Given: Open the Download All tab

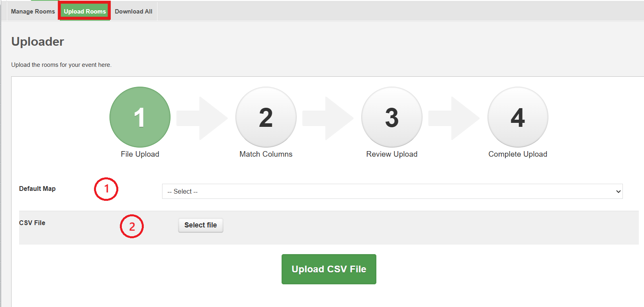Looking at the screenshot, I should coord(133,12).
